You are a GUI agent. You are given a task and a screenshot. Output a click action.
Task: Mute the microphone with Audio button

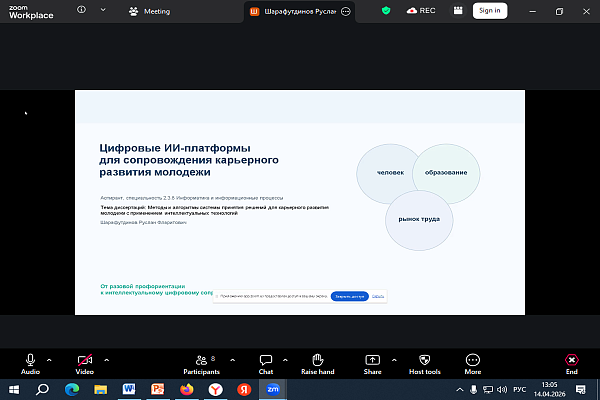(x=31, y=360)
